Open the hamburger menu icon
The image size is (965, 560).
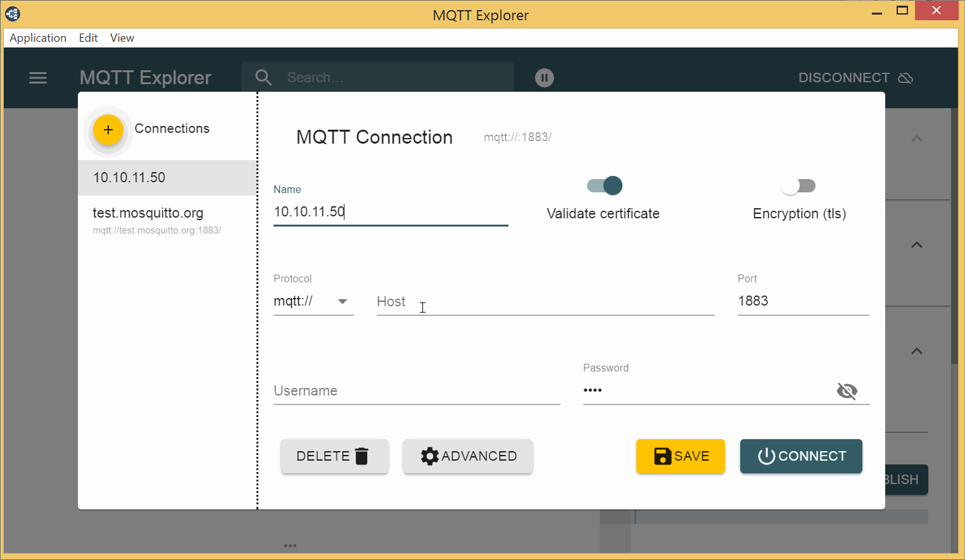click(38, 78)
